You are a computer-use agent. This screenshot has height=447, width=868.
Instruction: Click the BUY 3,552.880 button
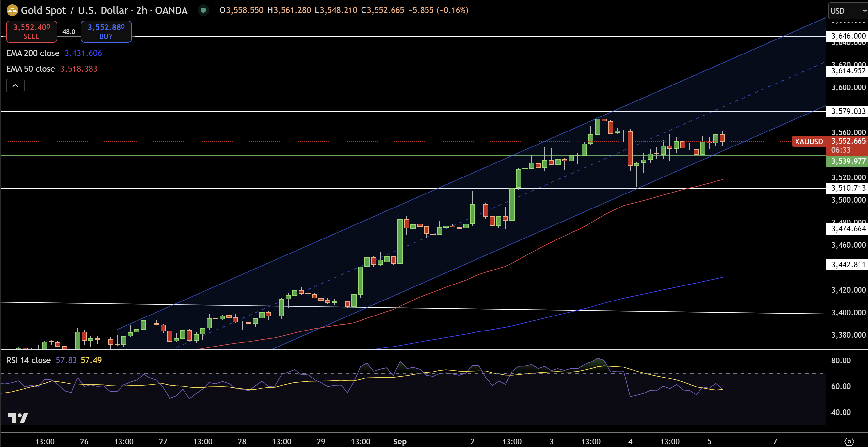(106, 31)
